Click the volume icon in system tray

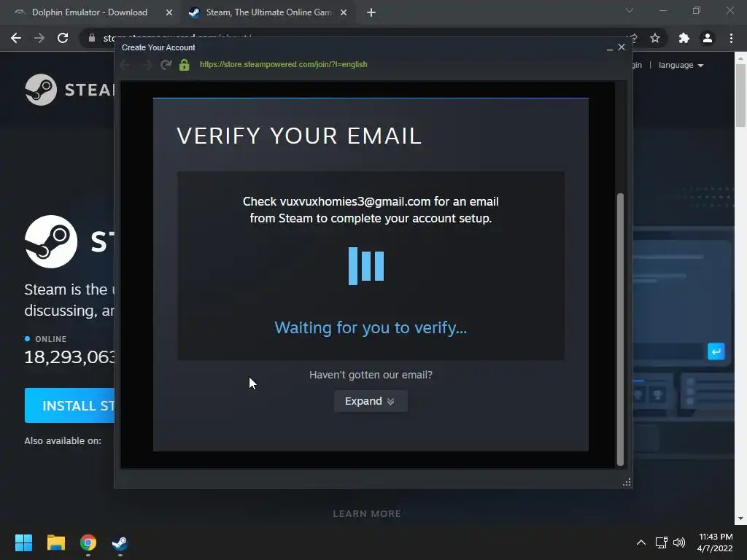[679, 542]
